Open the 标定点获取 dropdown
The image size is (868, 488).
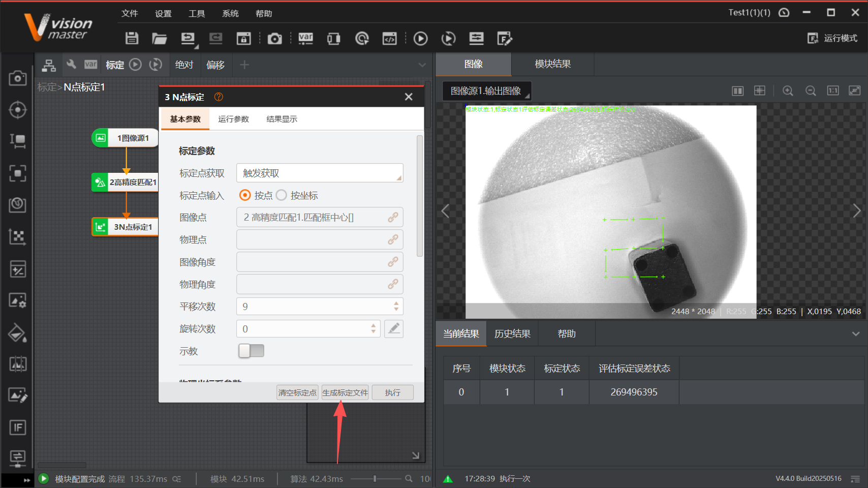pyautogui.click(x=320, y=173)
